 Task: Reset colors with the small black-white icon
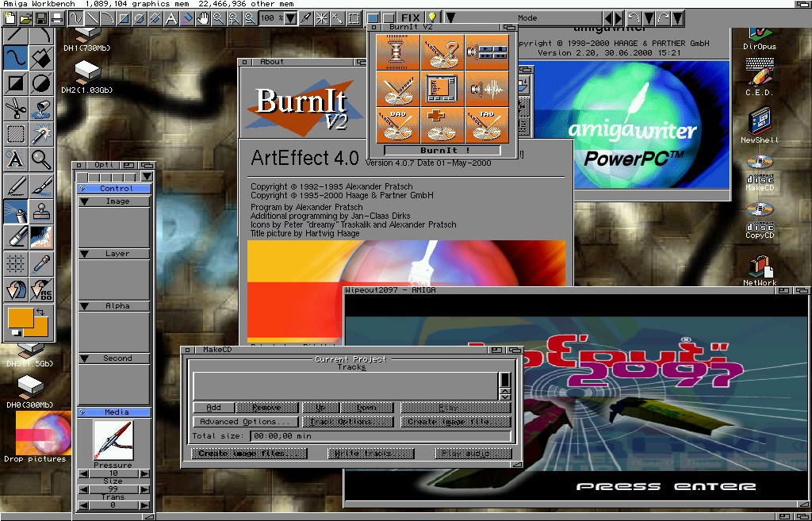tap(17, 332)
